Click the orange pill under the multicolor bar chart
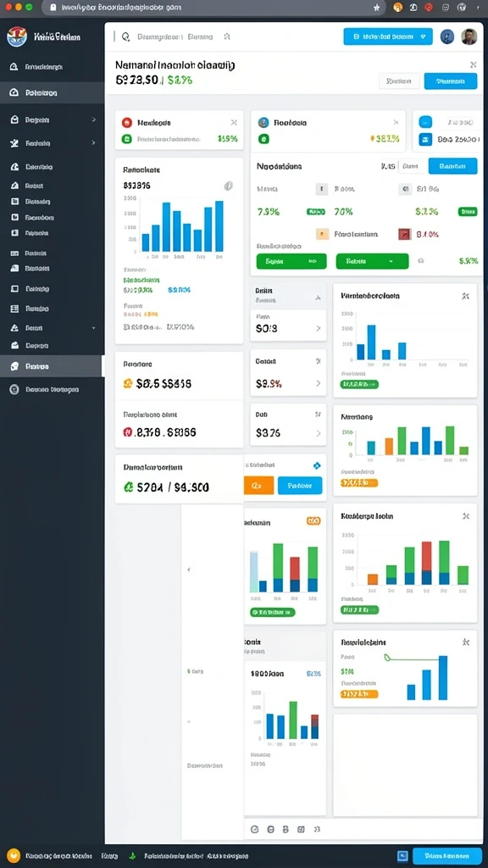488x868 pixels. pos(359,483)
